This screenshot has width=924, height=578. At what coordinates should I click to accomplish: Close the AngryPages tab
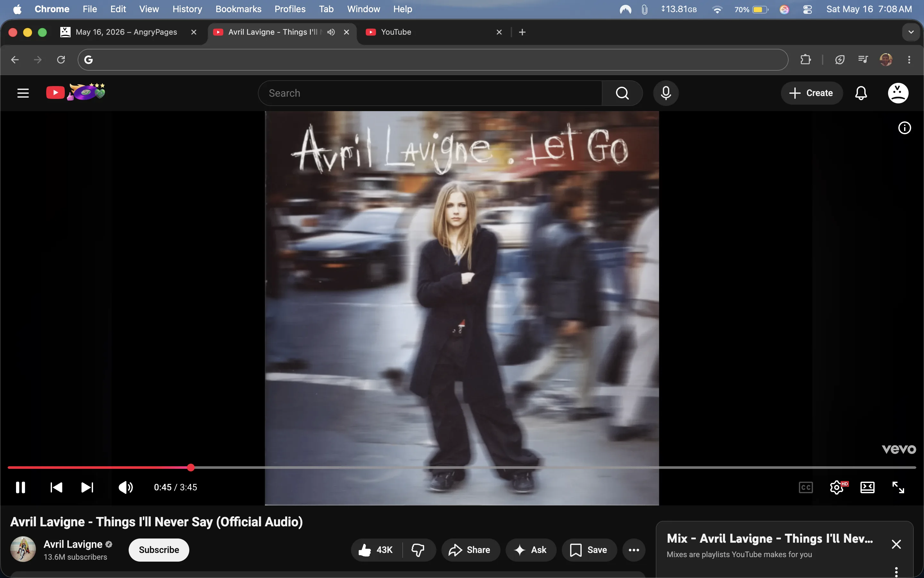point(193,32)
